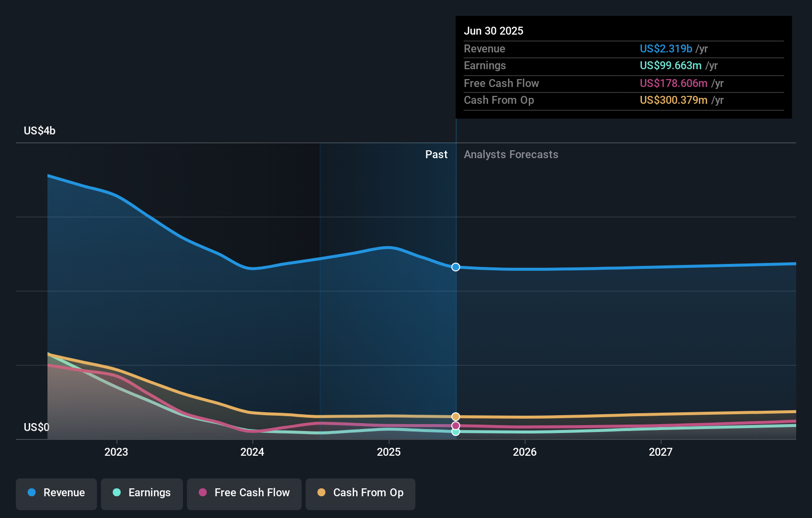Toggle the Cash From Op series visibility
The height and width of the screenshot is (518, 812).
coord(361,494)
